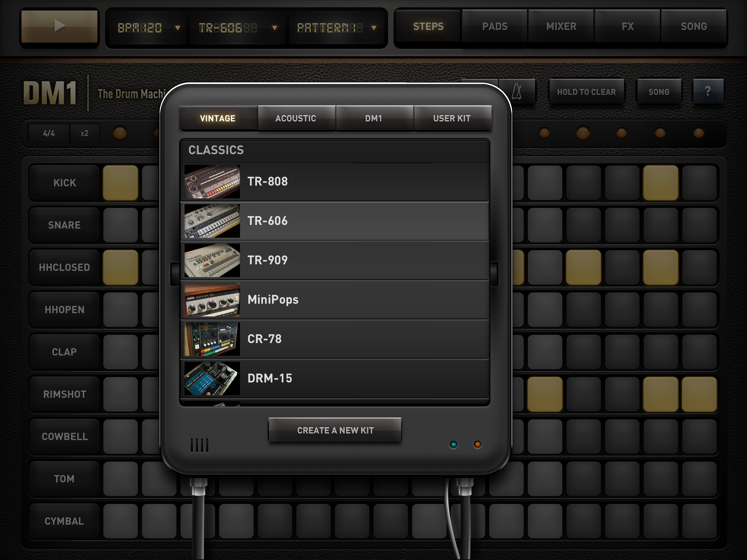Switch to the ACOUSTIC kits tab
The height and width of the screenshot is (560, 747).
pos(296,118)
